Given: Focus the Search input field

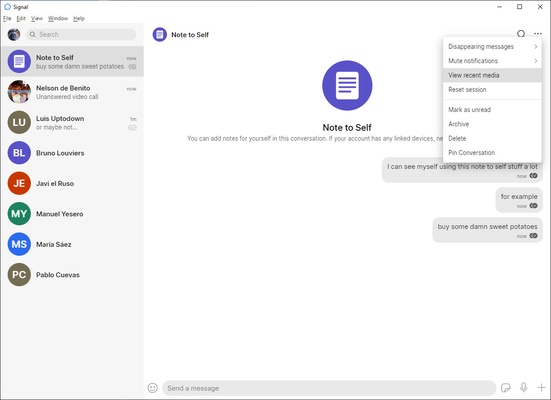Looking at the screenshot, I should click(81, 34).
